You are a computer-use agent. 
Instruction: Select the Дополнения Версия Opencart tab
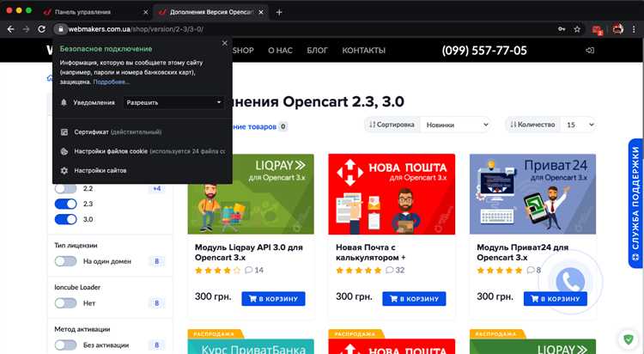tap(211, 12)
